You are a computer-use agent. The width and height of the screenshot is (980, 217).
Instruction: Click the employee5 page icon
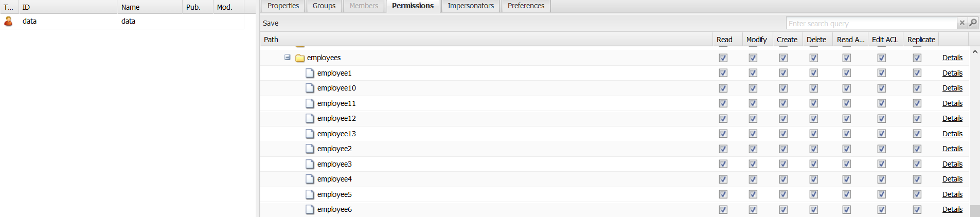pos(310,194)
